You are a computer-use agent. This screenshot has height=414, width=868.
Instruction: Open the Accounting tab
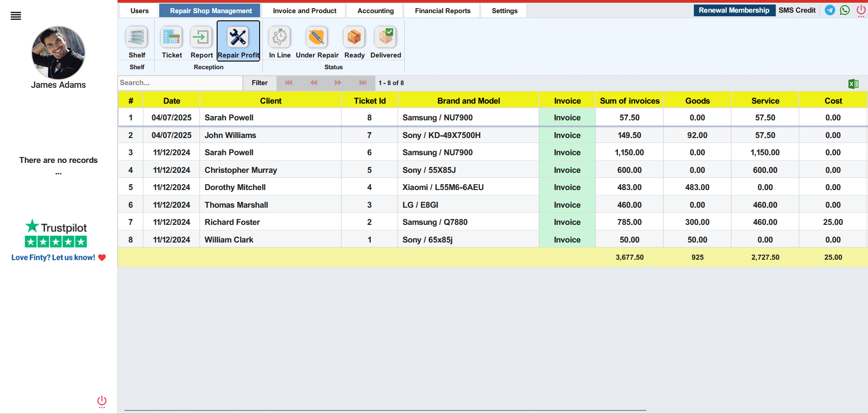375,11
